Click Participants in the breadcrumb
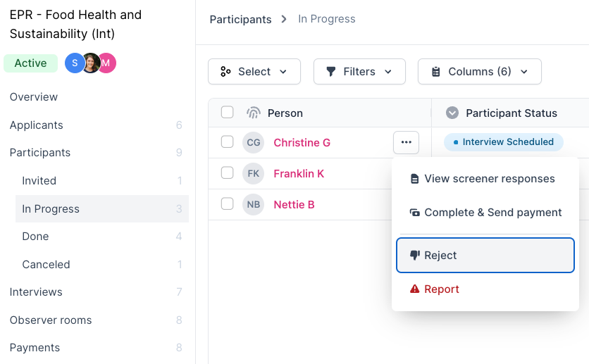 [x=240, y=19]
